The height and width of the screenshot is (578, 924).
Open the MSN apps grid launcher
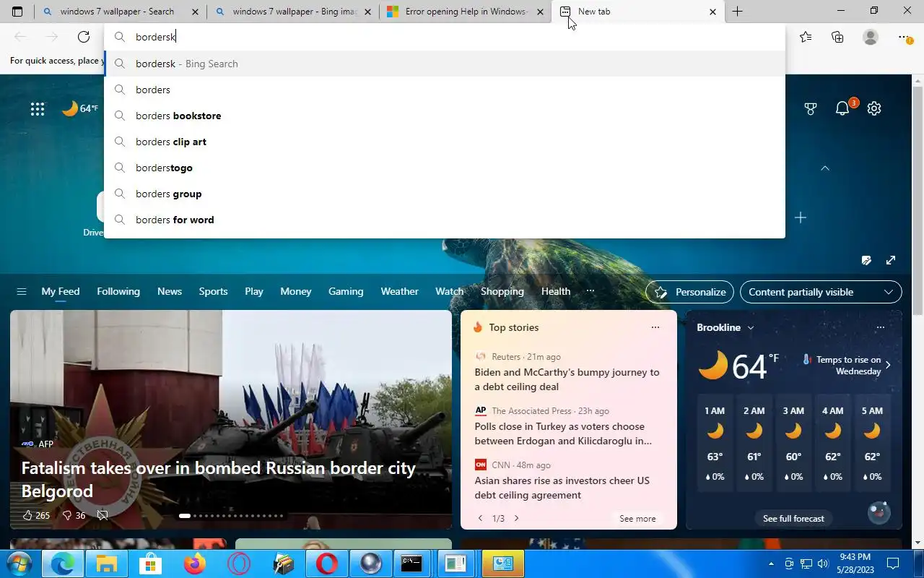click(x=38, y=108)
